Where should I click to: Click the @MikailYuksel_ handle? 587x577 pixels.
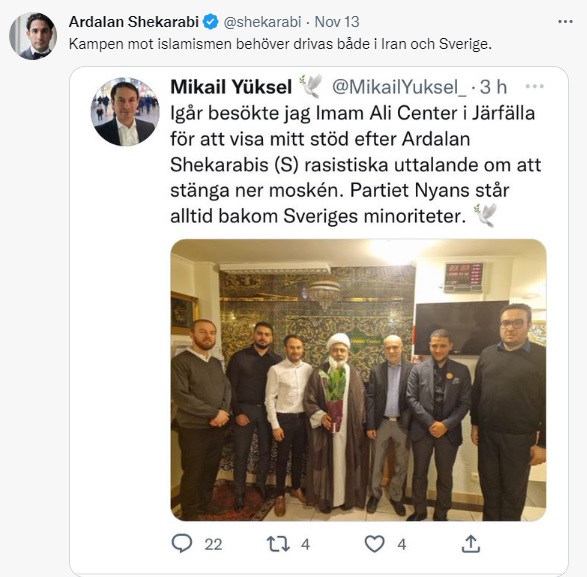click(x=399, y=87)
